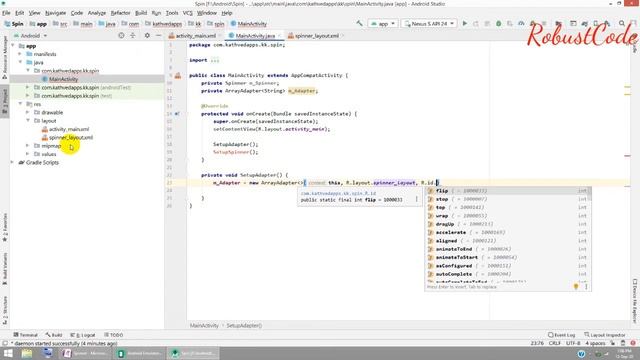Viewport: 640px width, 360px height.
Task: Open Device File Explorer side tab
Action: (635, 300)
